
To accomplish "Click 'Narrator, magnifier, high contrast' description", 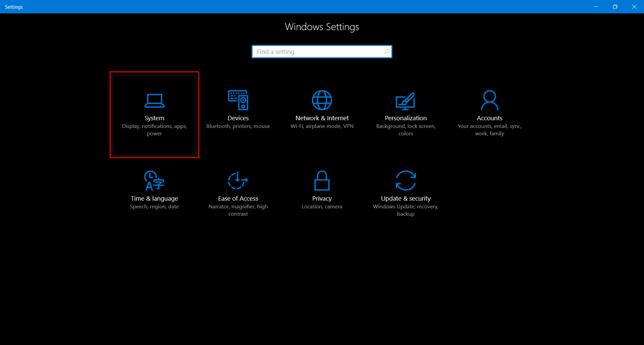I will click(238, 210).
